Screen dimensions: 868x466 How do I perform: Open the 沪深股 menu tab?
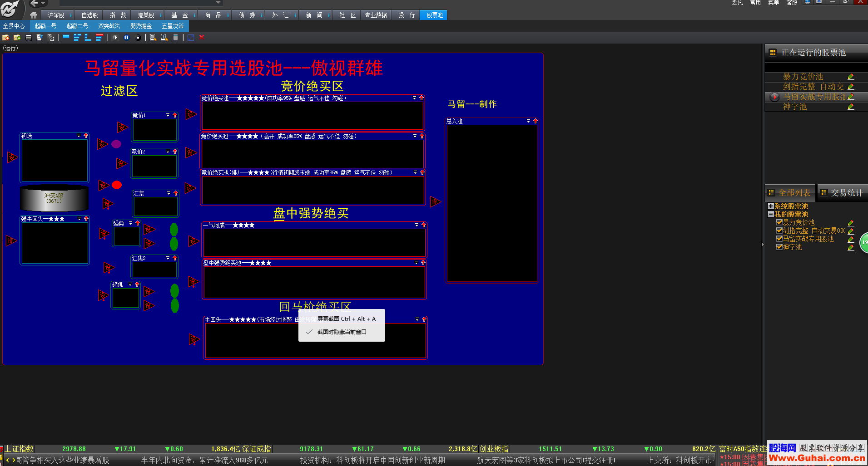coord(56,15)
